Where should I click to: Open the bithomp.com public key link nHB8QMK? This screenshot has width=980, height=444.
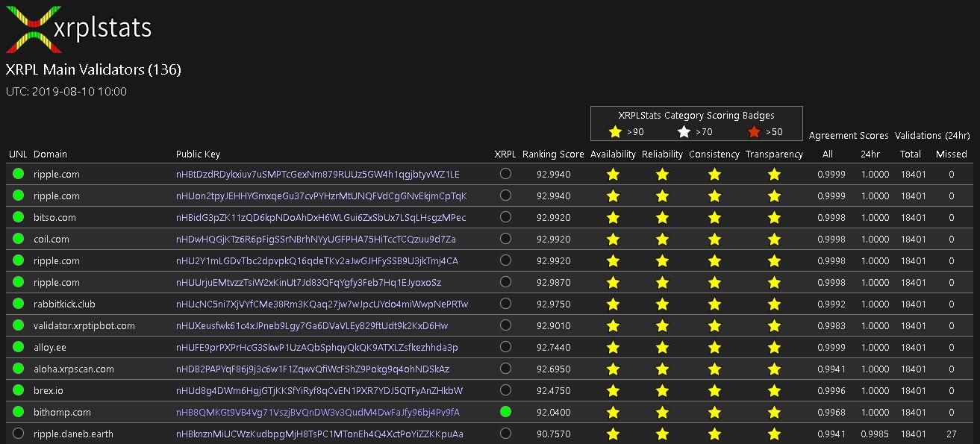(x=318, y=413)
